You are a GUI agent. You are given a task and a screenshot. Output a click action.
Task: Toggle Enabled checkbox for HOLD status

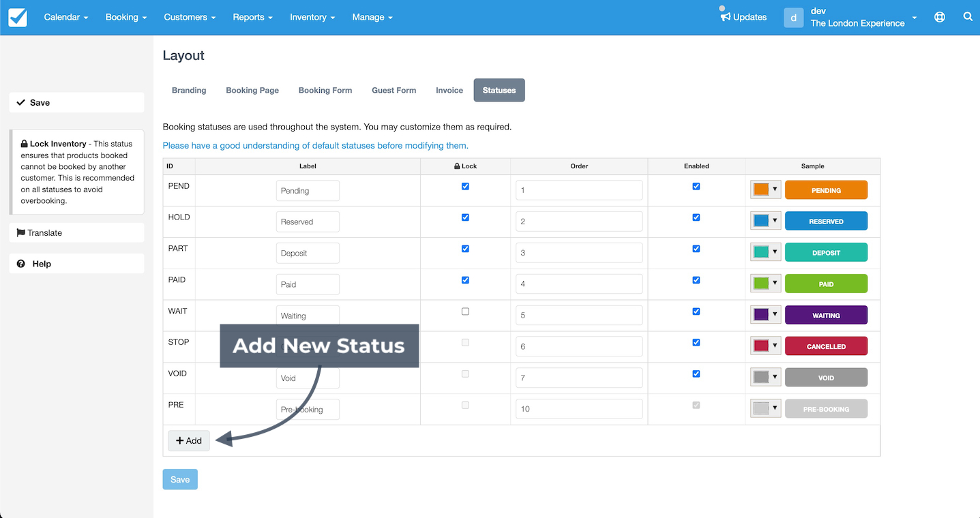[x=696, y=217]
